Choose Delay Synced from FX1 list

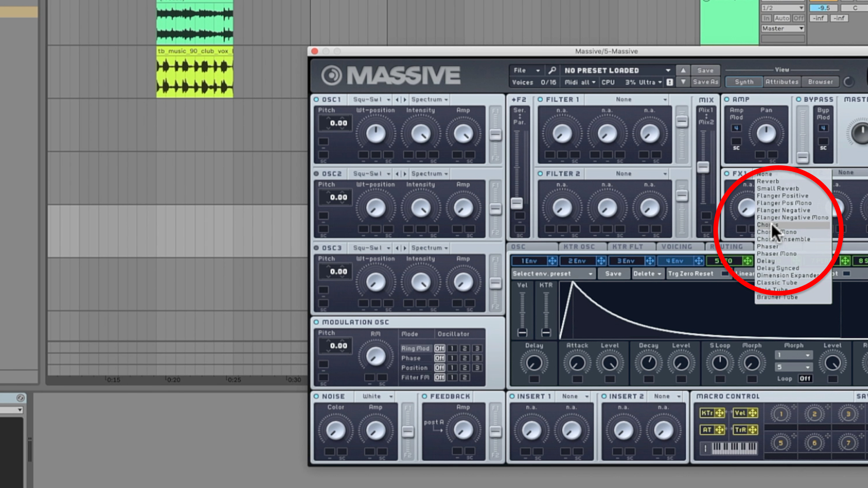tap(778, 268)
